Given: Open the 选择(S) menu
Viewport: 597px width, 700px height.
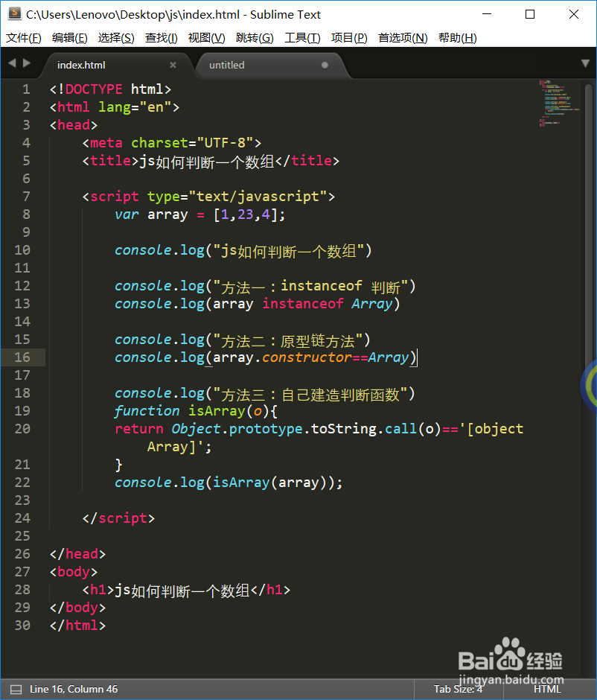Looking at the screenshot, I should pos(116,38).
